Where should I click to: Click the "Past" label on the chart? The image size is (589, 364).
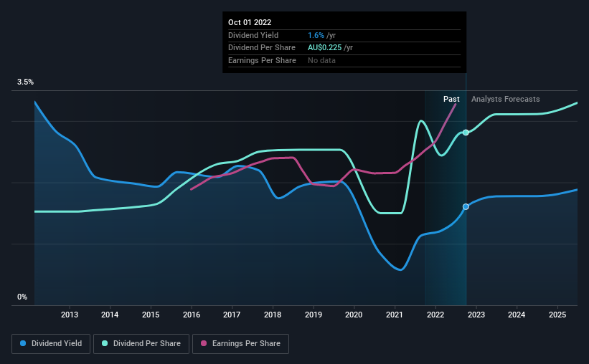[451, 100]
